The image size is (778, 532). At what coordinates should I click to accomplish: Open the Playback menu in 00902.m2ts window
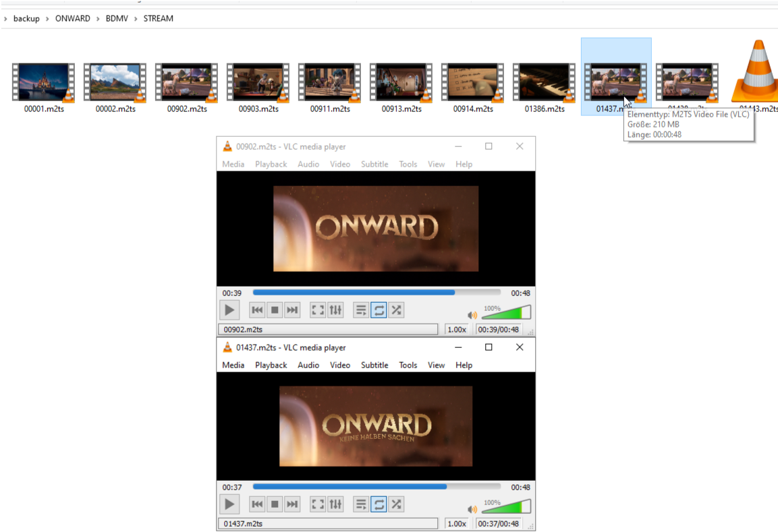271,164
